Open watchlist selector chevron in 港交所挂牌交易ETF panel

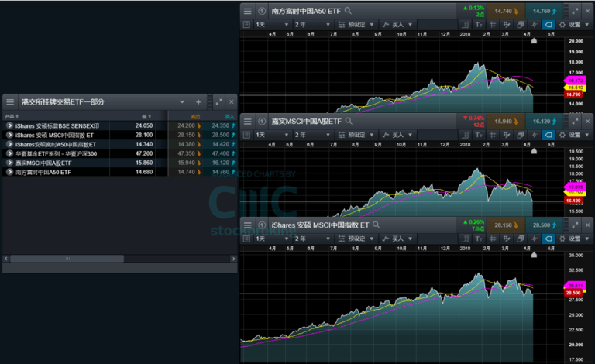click(x=182, y=102)
